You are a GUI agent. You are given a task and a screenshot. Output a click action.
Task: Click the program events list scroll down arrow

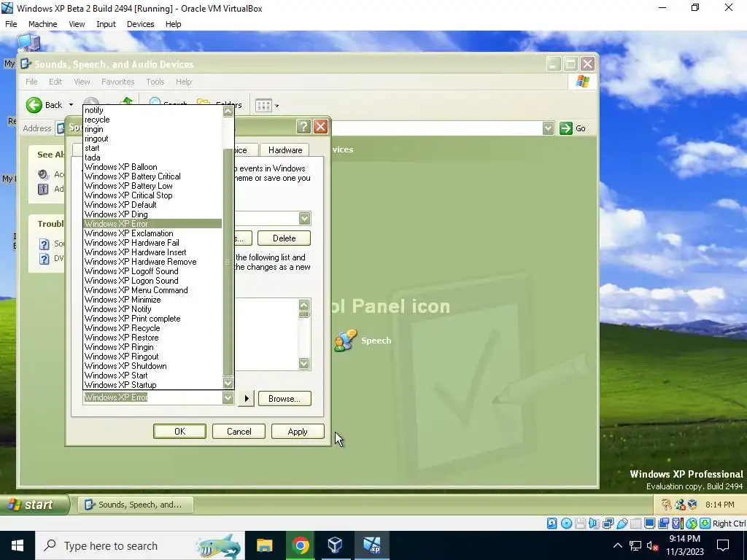click(304, 363)
